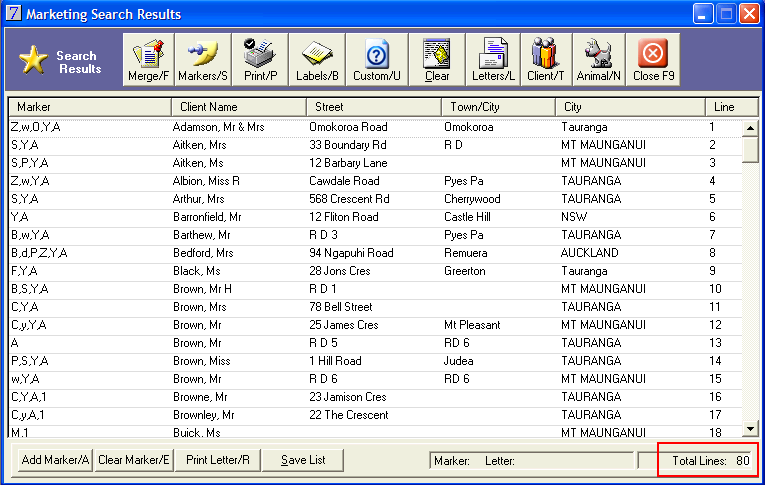The width and height of the screenshot is (765, 485).
Task: Click the City column header
Action: [x=630, y=107]
